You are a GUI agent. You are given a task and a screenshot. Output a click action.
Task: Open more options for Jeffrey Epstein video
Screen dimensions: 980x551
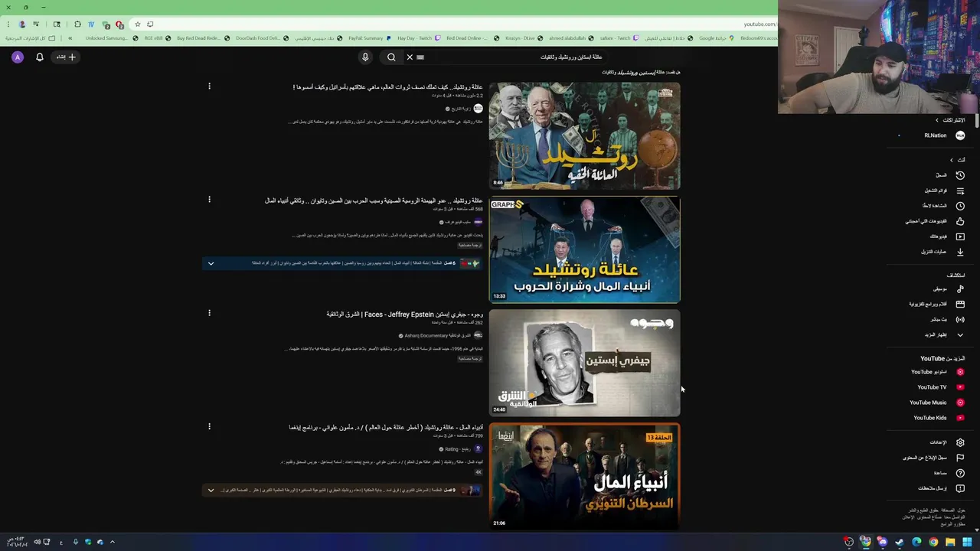pyautogui.click(x=209, y=313)
